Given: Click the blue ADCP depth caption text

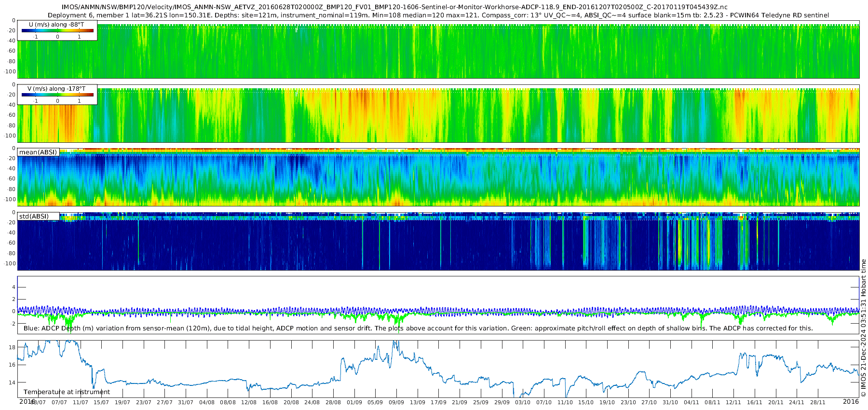Looking at the screenshot, I should (418, 328).
